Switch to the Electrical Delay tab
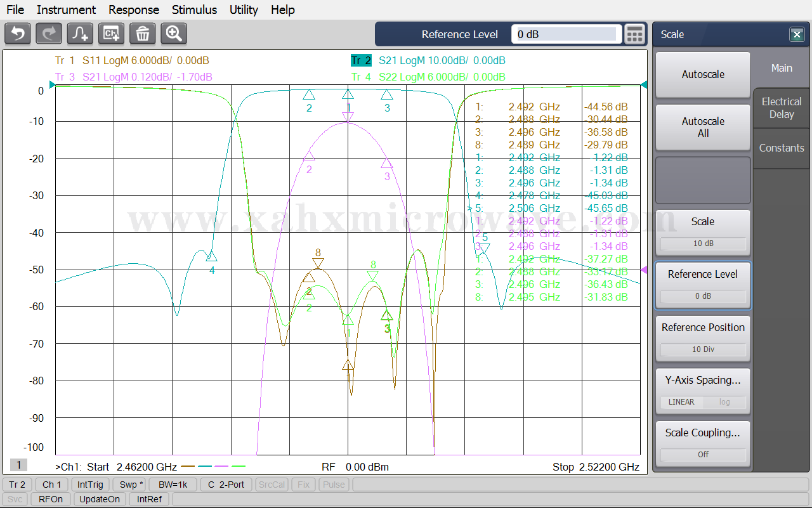The height and width of the screenshot is (508, 812). click(782, 108)
